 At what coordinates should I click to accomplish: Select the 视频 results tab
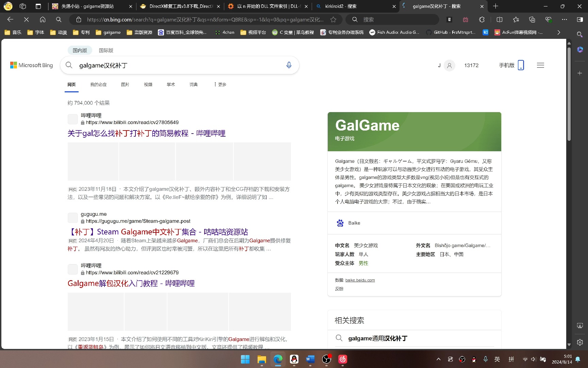[148, 85]
